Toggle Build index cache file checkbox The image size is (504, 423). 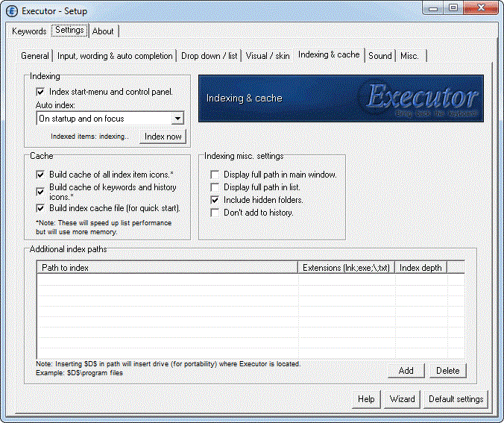point(41,208)
